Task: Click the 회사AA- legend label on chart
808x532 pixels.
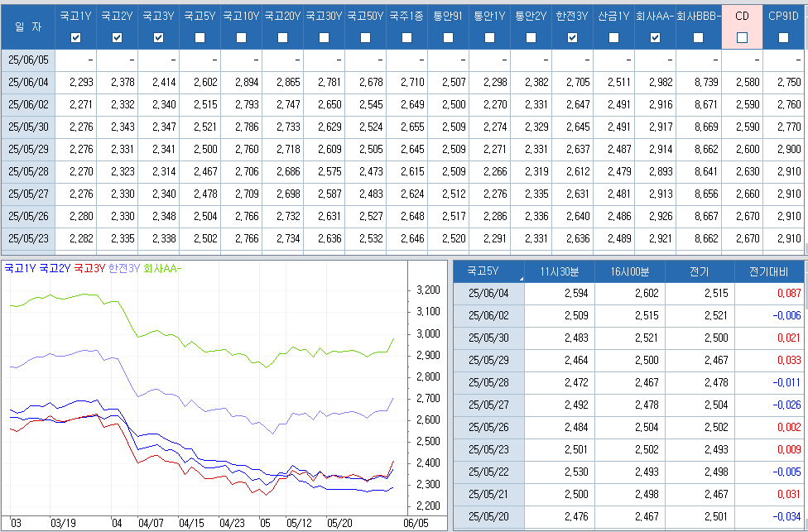Action: [x=161, y=268]
